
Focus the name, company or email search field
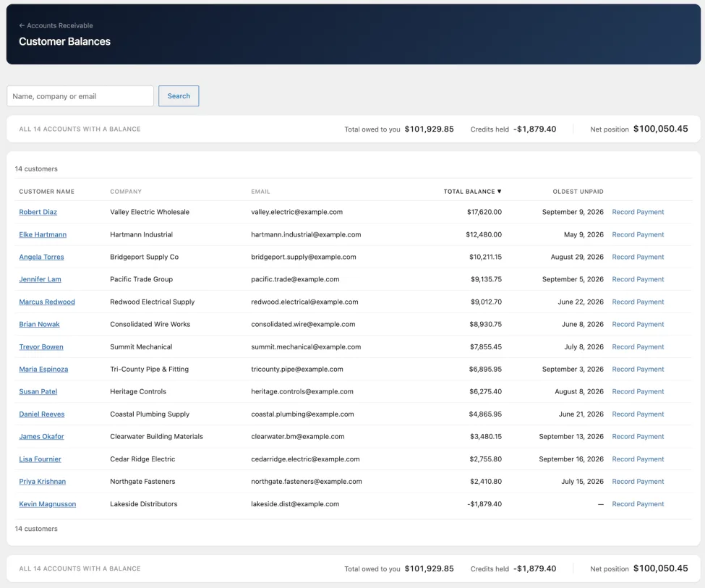(x=80, y=96)
